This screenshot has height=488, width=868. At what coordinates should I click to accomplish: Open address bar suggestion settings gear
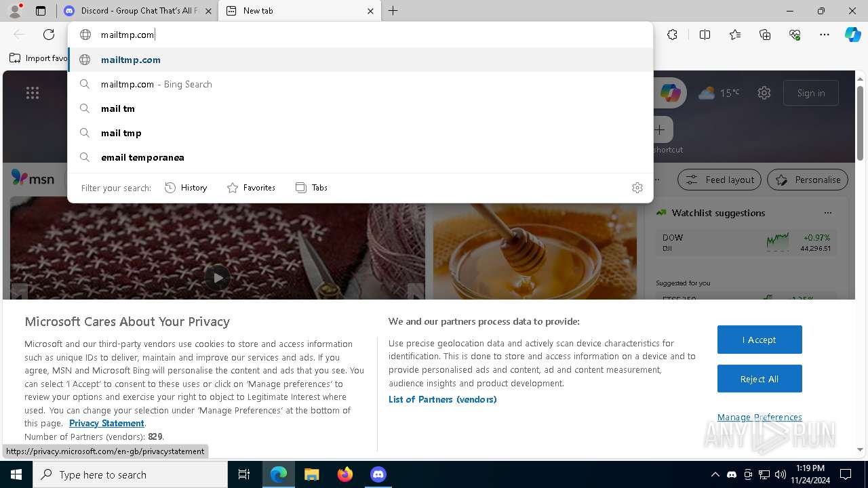(637, 188)
